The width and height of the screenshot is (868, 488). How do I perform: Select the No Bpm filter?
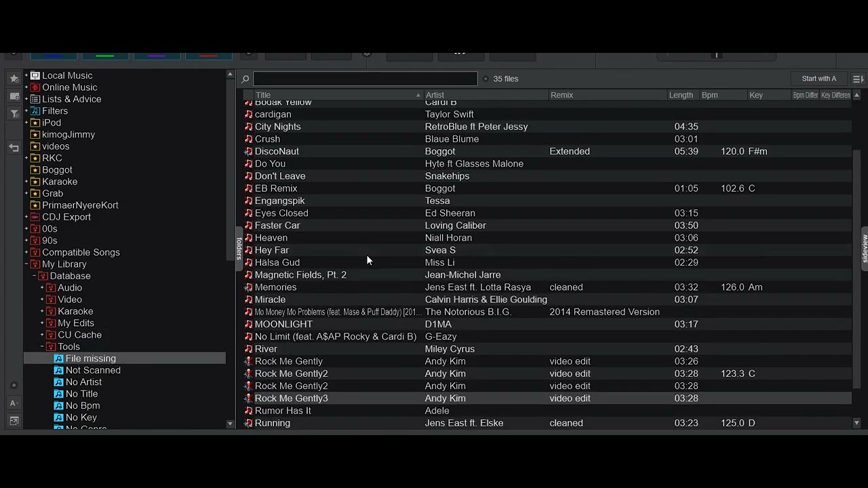tap(83, 406)
